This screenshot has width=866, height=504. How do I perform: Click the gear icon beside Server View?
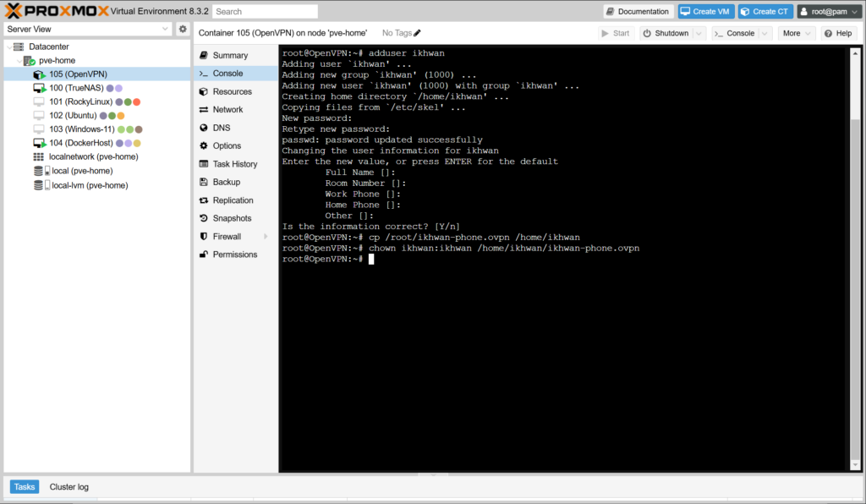pos(183,29)
